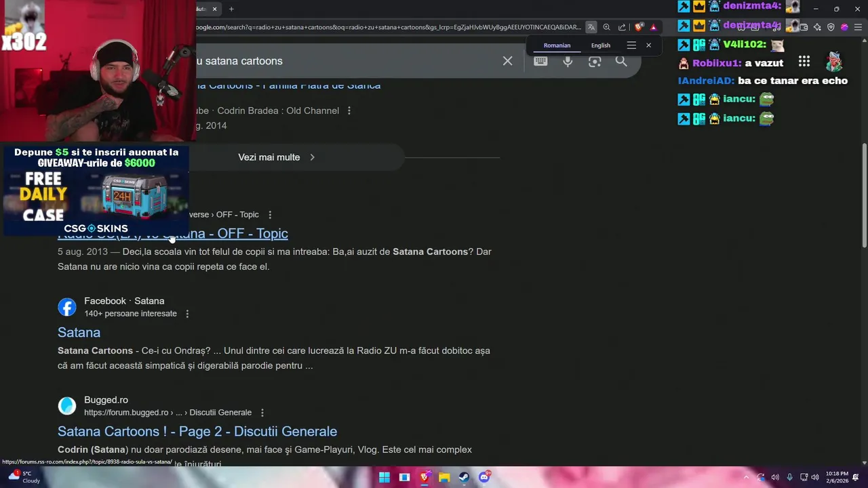
Task: Click the Brave Rewards triangle icon
Action: pyautogui.click(x=653, y=27)
